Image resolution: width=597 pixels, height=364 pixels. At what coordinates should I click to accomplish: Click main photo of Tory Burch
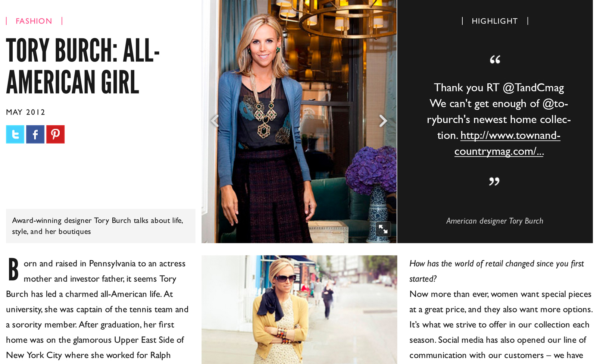click(x=299, y=122)
